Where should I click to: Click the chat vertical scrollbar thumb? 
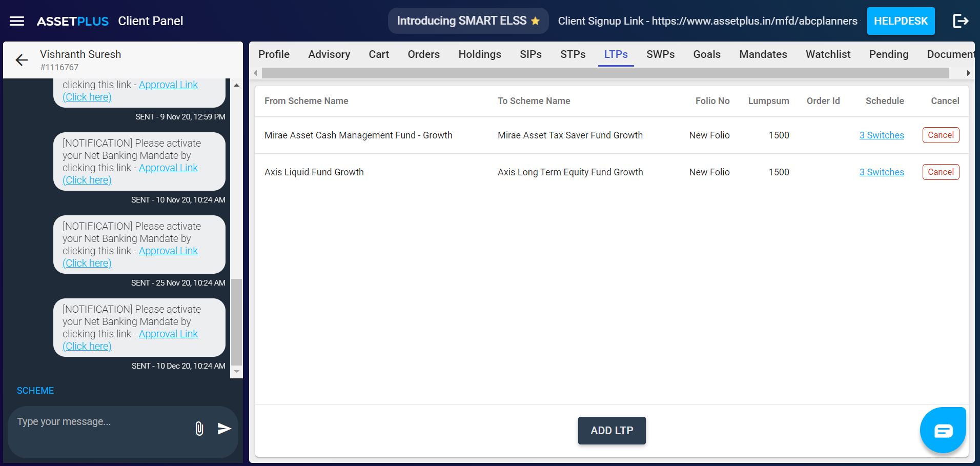point(236,321)
